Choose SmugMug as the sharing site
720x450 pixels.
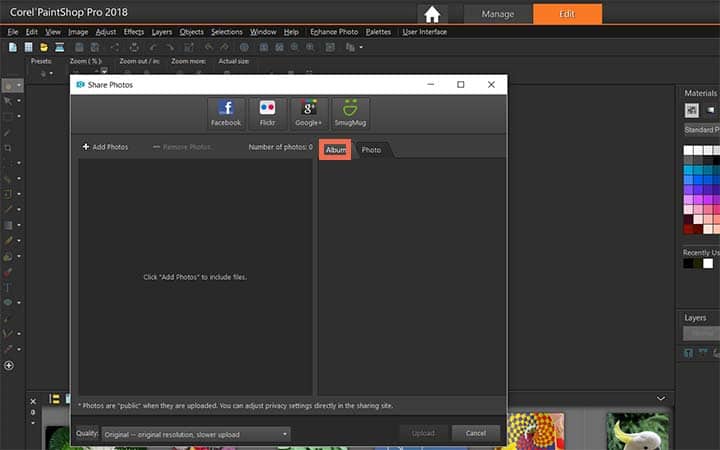point(350,113)
